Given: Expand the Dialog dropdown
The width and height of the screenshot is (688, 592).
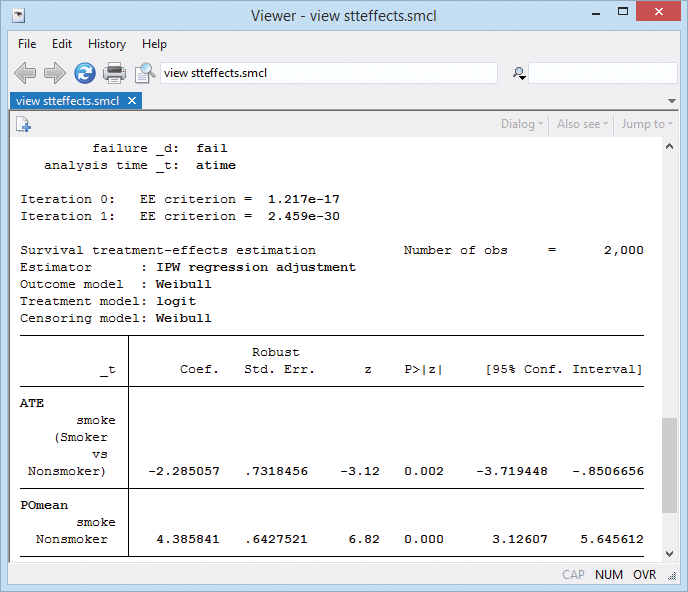Looking at the screenshot, I should tap(522, 124).
